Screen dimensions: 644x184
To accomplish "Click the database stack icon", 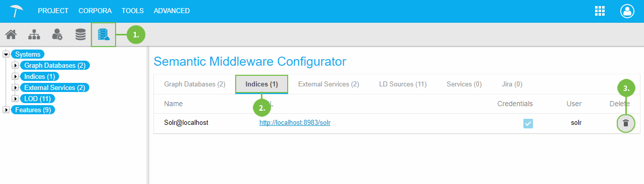I will [80, 35].
